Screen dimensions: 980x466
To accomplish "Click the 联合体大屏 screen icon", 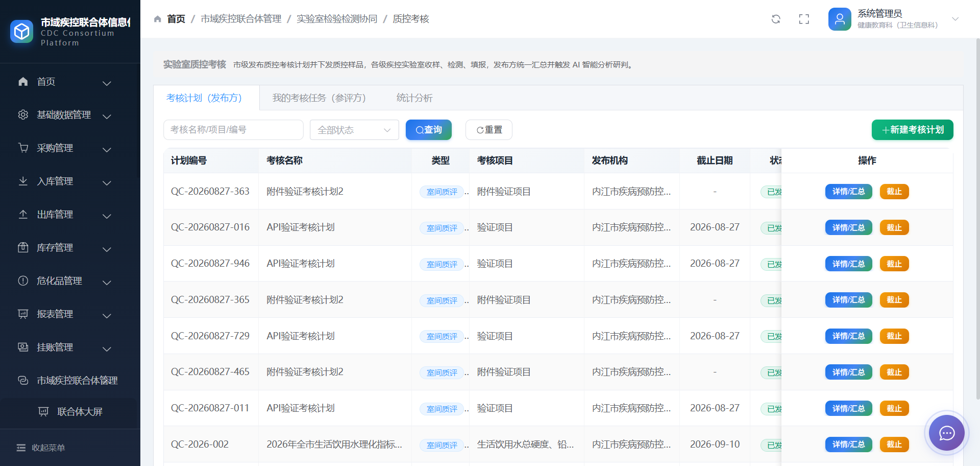I will coord(43,412).
